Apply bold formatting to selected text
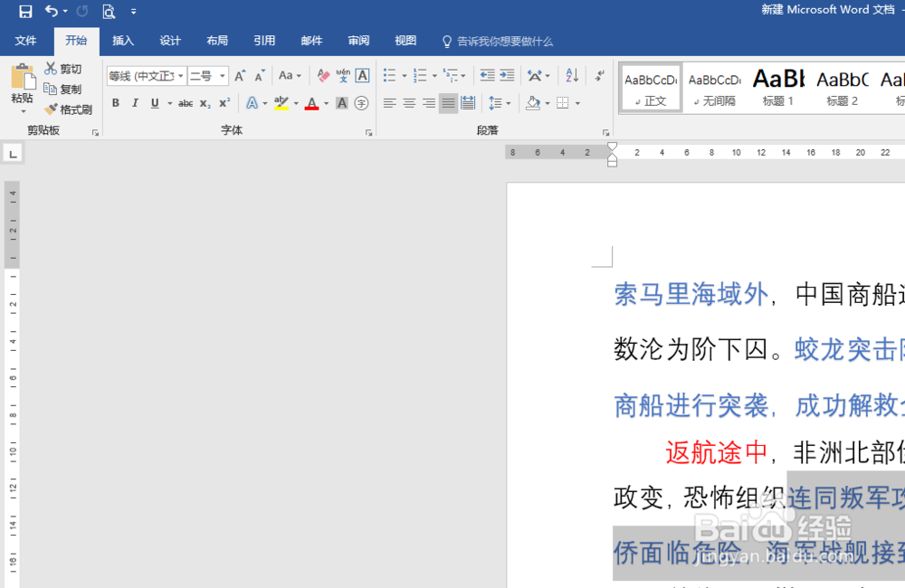Screen dimensions: 905x588 click(x=115, y=102)
